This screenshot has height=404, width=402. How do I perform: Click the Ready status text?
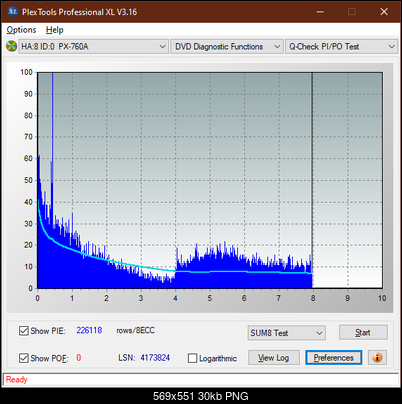16,380
